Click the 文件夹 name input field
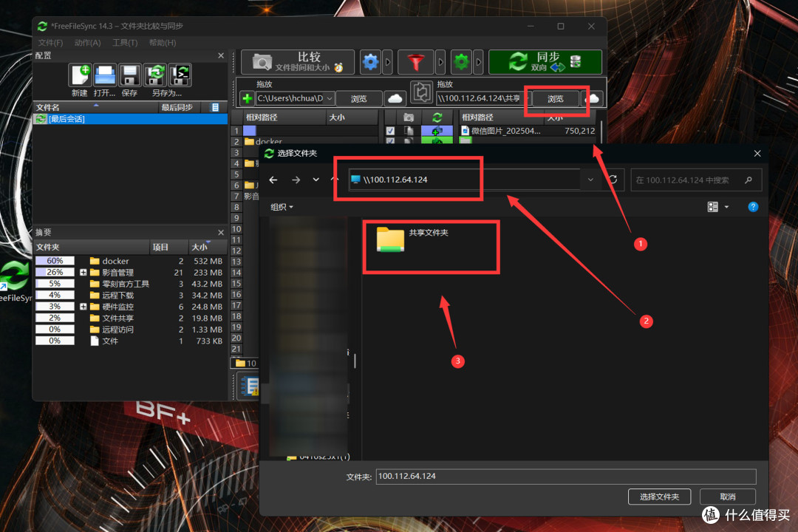Viewport: 798px width, 532px height. 566,477
